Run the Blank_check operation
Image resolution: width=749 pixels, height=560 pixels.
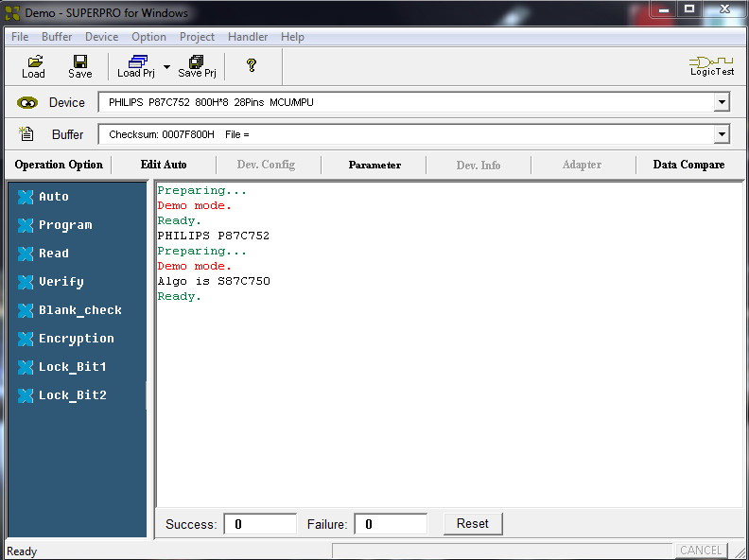(79, 310)
